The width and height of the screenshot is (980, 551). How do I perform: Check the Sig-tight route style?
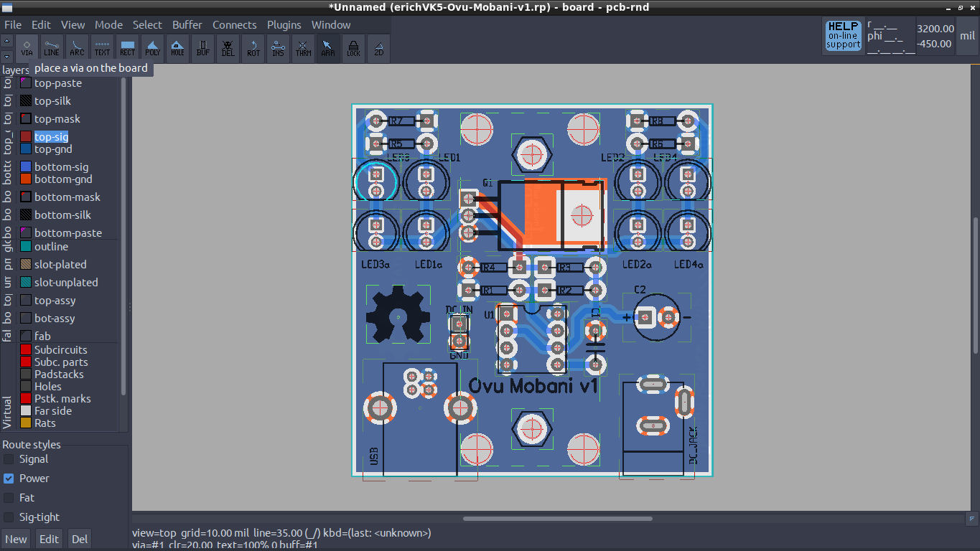9,517
